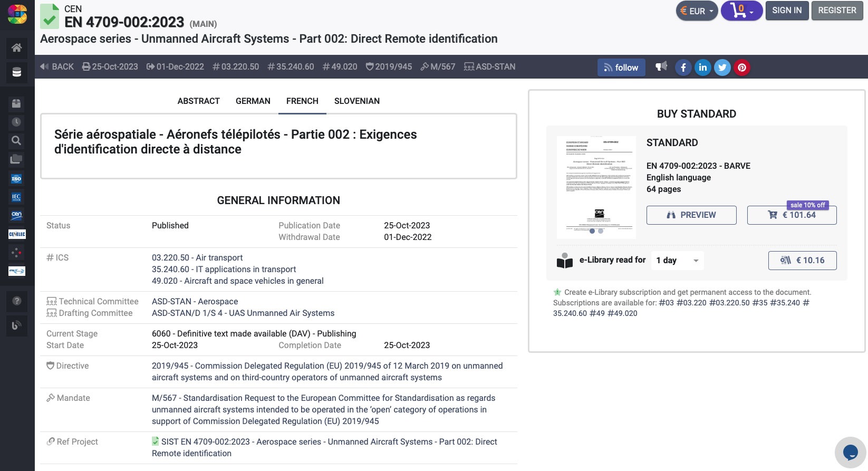Expand the e-Library 1 day duration selector
Image resolution: width=868 pixels, height=471 pixels.
[x=677, y=261]
